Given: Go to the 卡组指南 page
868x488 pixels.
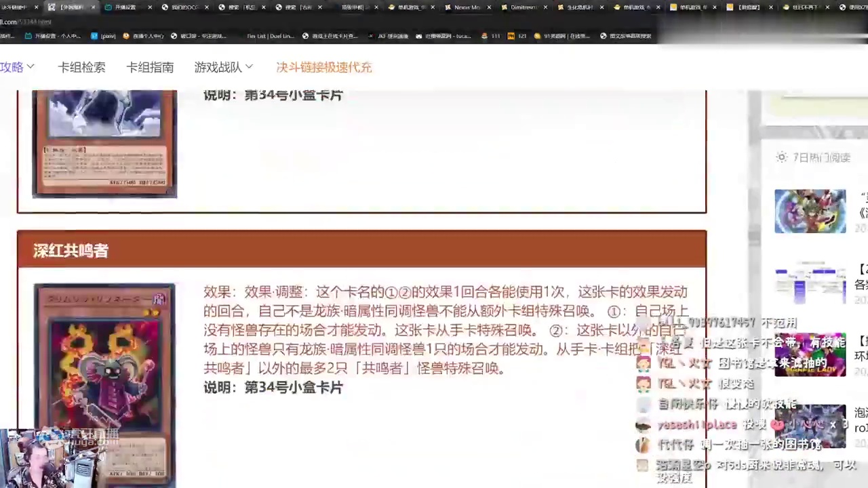Looking at the screenshot, I should 150,67.
